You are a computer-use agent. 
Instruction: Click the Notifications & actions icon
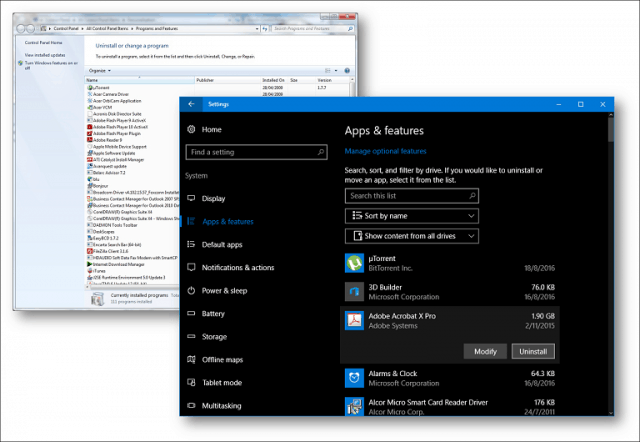coord(191,267)
